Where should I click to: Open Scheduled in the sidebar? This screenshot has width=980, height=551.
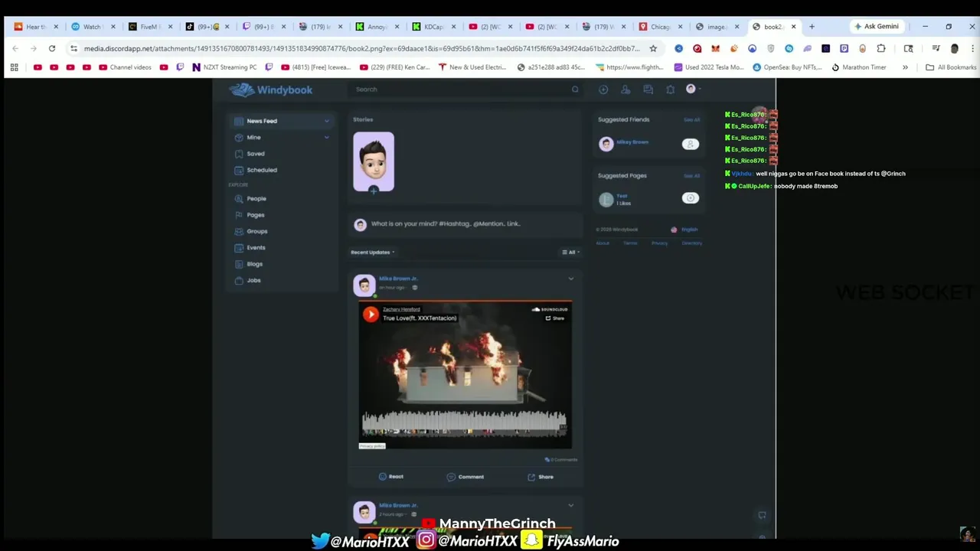262,170
